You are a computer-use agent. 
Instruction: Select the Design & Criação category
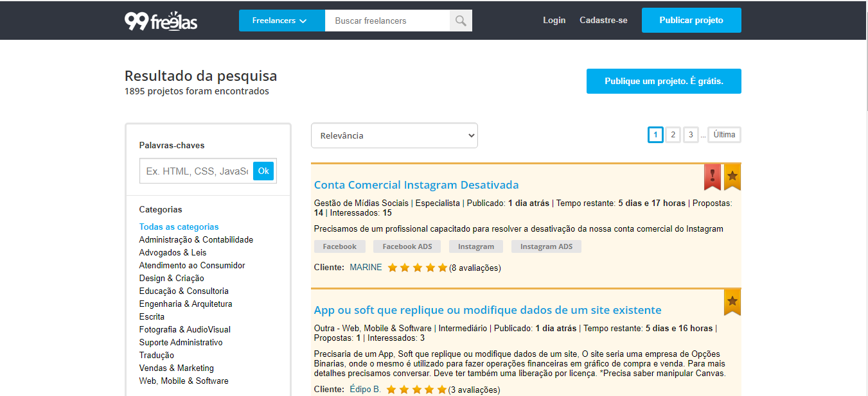point(172,278)
